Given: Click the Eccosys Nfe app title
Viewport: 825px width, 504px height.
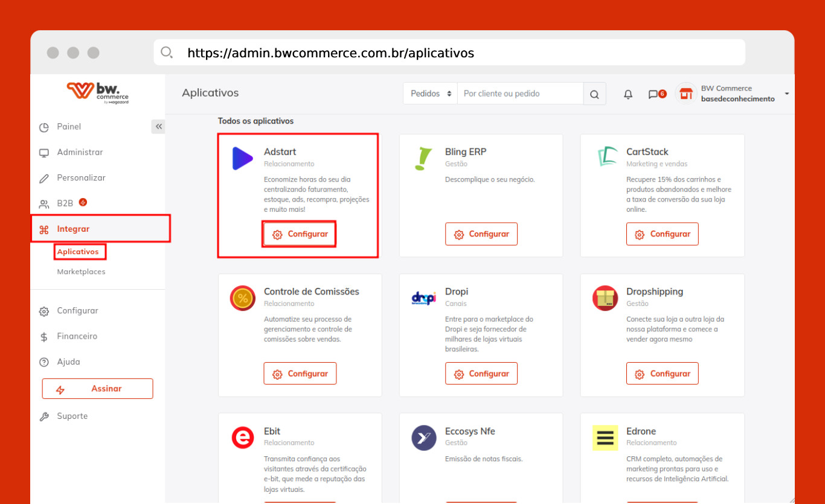Looking at the screenshot, I should pos(470,432).
